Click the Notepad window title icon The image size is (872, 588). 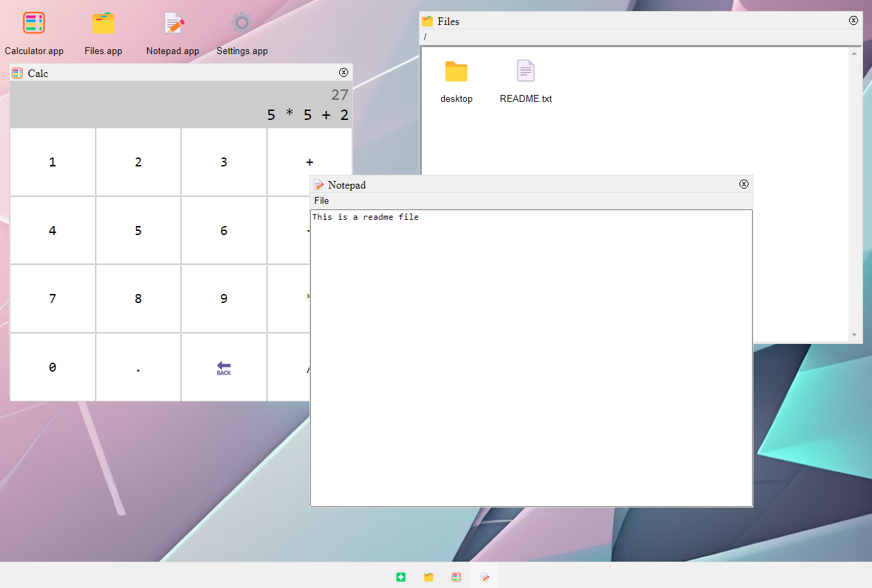318,184
